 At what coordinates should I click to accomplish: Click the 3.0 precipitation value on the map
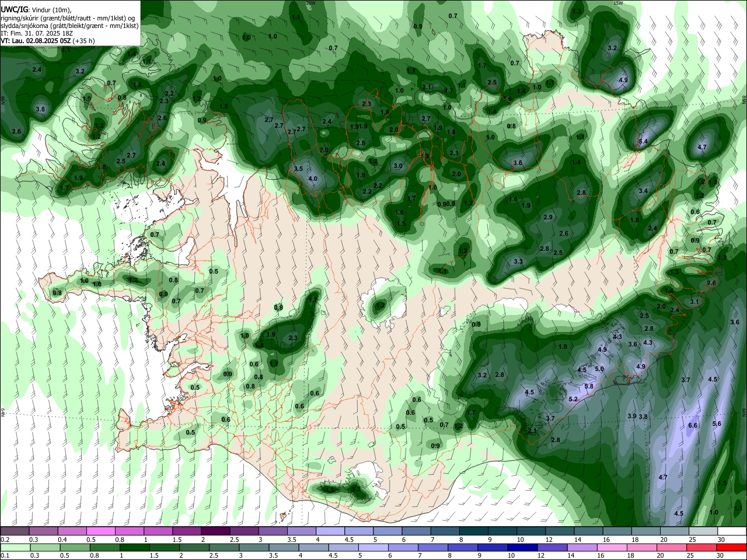(398, 166)
